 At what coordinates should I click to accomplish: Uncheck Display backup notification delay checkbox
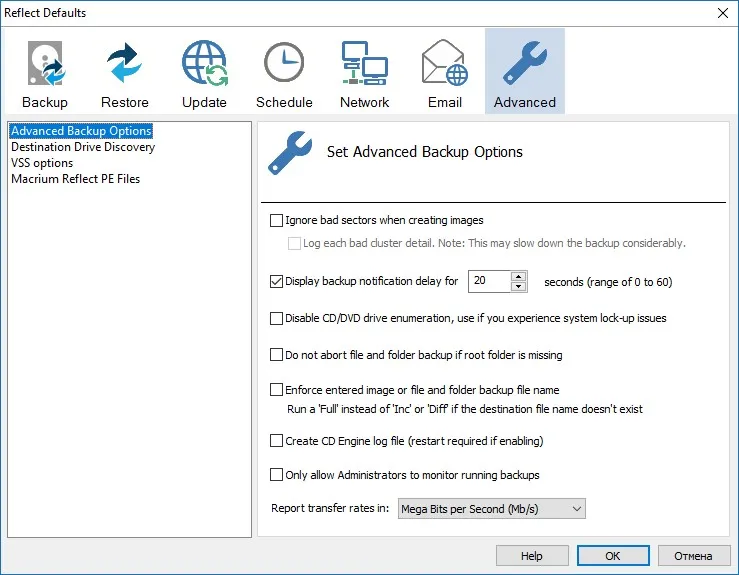point(276,281)
